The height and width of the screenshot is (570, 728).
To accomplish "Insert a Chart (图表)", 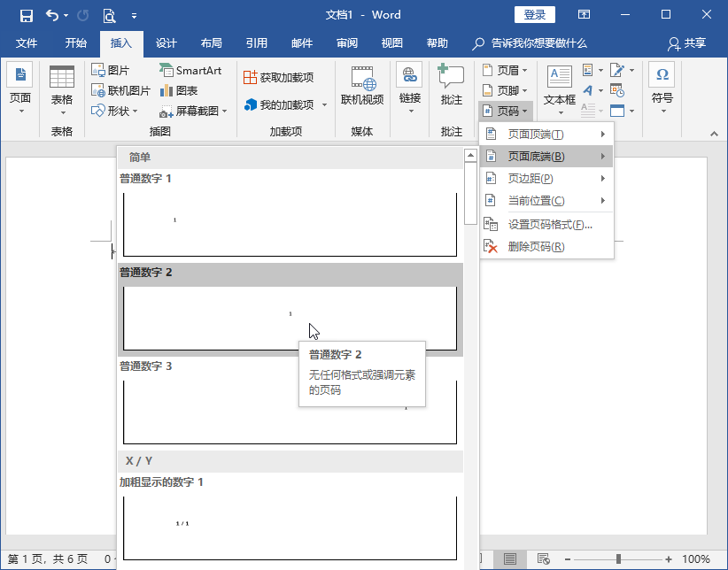I will click(x=179, y=90).
